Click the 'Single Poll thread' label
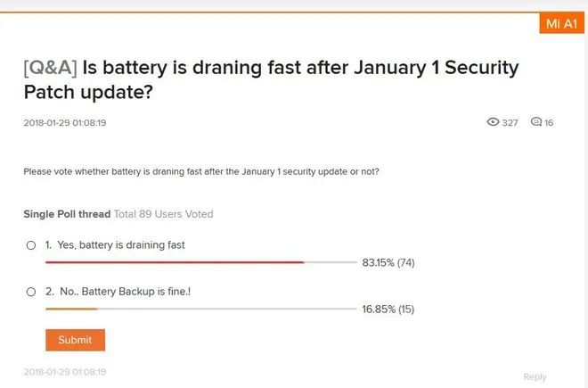This screenshot has height=388, width=588. coord(67,214)
